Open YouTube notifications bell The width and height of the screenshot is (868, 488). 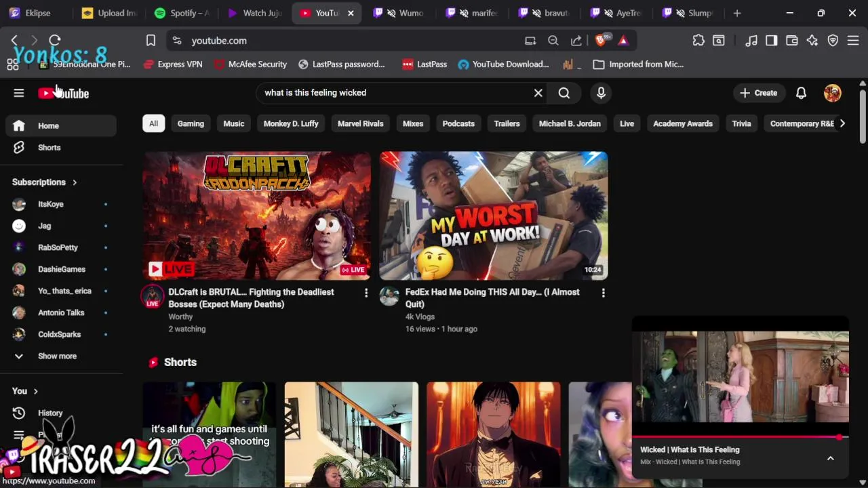pos(801,93)
